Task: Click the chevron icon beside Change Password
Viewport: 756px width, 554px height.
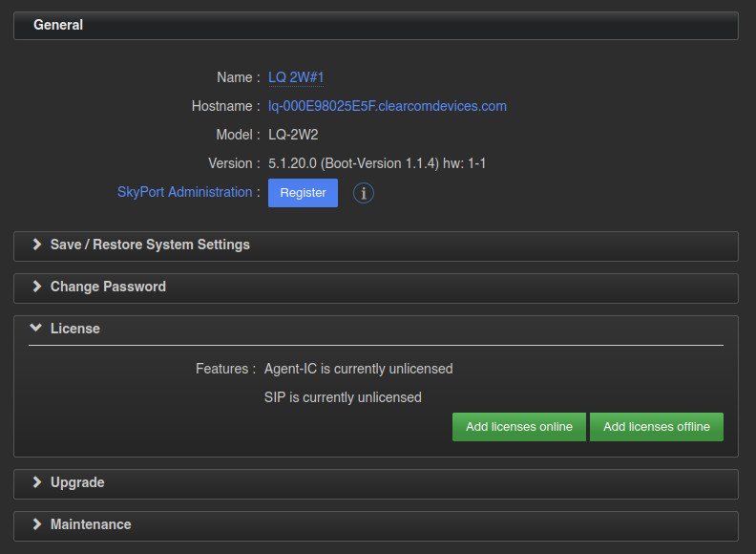Action: 37,287
